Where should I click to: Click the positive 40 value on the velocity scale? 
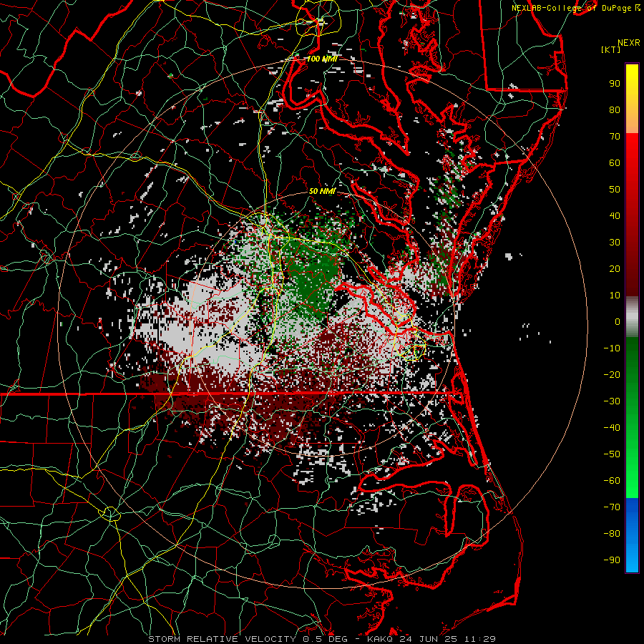(x=615, y=215)
